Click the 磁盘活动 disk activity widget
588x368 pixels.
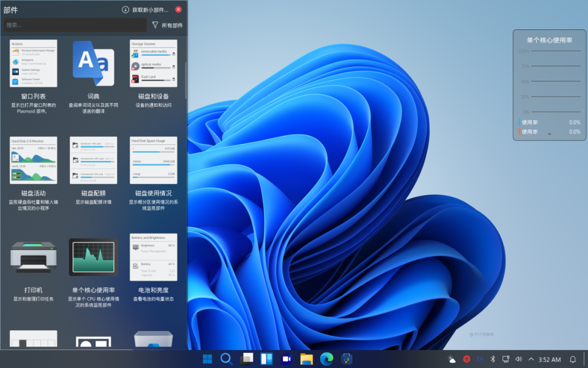pyautogui.click(x=33, y=160)
